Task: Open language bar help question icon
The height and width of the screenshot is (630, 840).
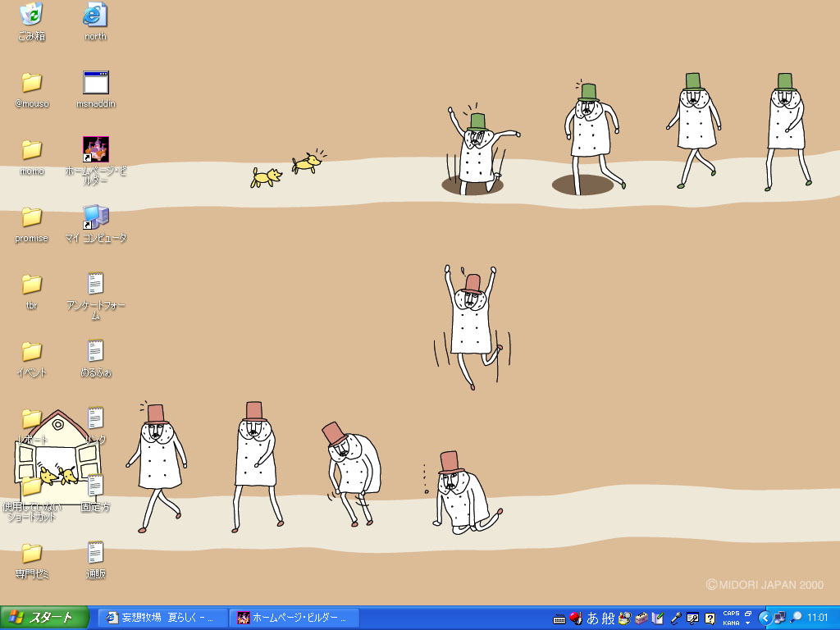Action: pos(710,619)
